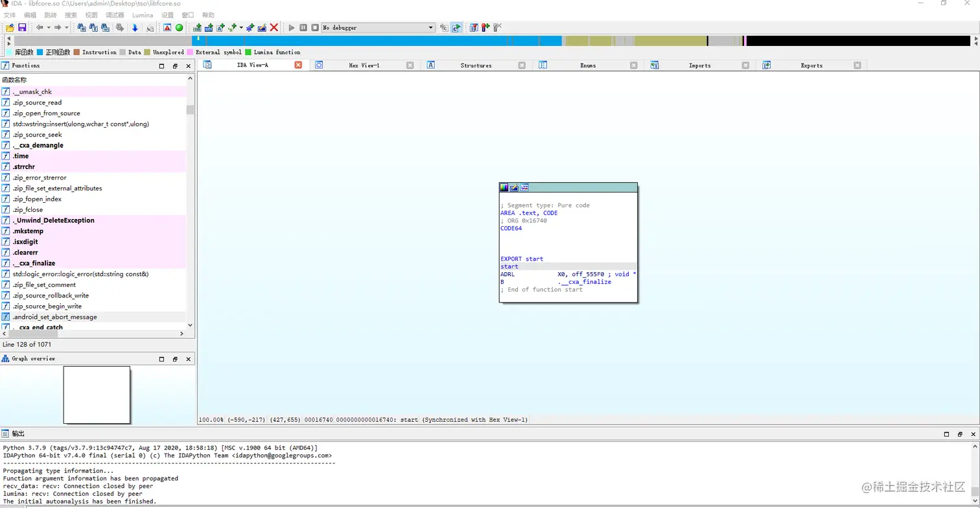Click the 函数名称 column header
This screenshot has height=508, width=980.
(93, 80)
